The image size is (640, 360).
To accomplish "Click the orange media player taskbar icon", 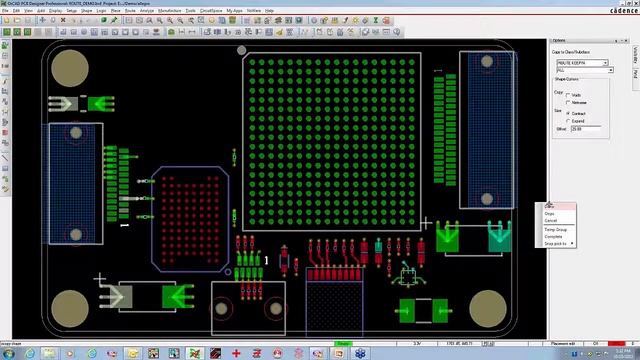I will point(70,353).
